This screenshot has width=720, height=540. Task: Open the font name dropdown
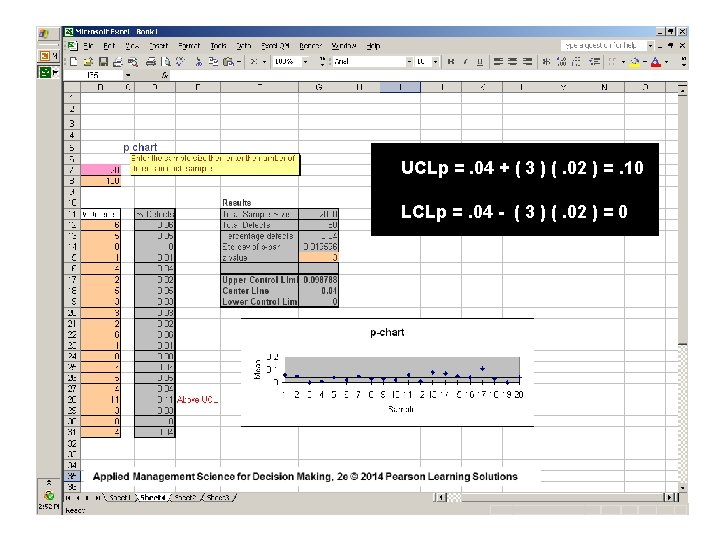tap(409, 62)
